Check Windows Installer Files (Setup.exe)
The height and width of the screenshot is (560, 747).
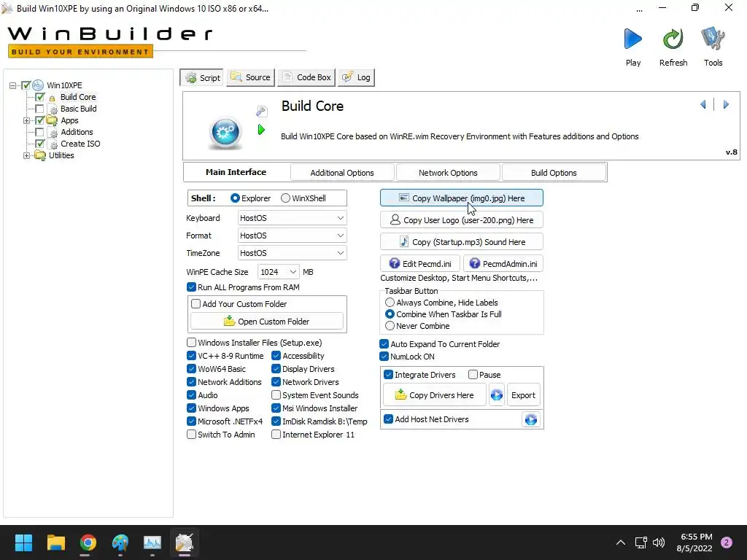pos(192,343)
